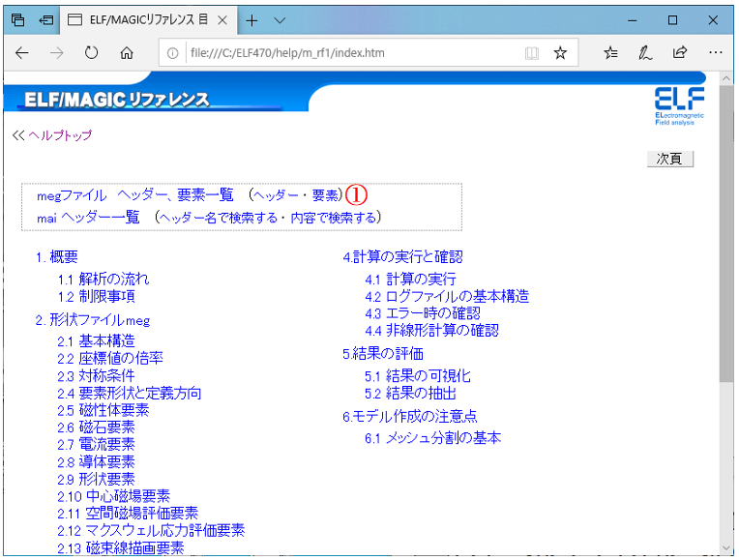The image size is (739, 560).
Task: Open chapter 2. 形状ファイルmeg
Action: (93, 320)
